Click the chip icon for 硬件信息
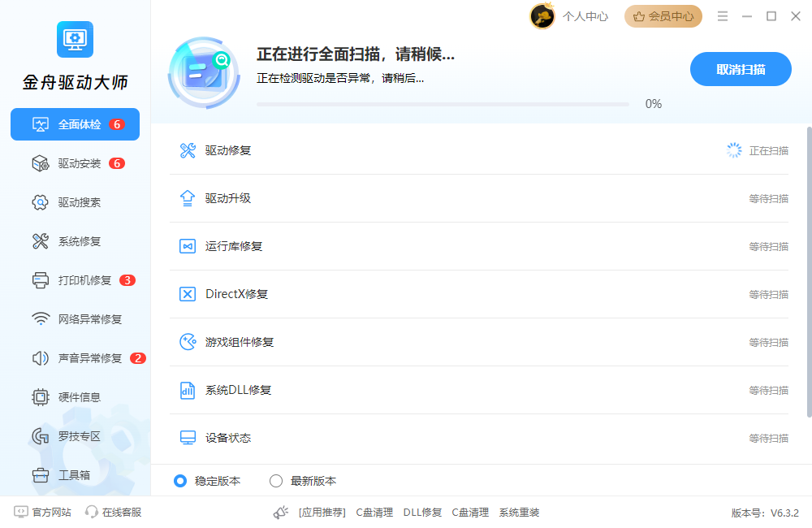This screenshot has height=528, width=812. (x=41, y=397)
